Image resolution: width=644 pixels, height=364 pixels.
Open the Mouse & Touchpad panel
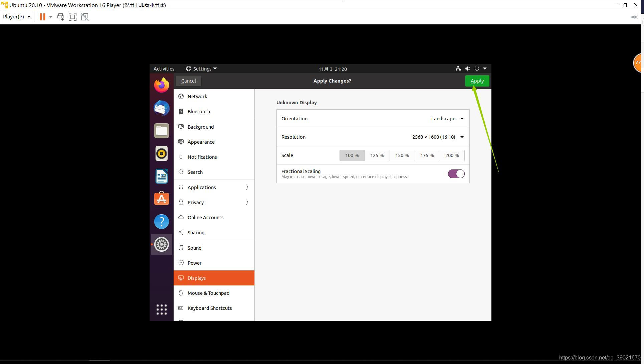[214, 293]
